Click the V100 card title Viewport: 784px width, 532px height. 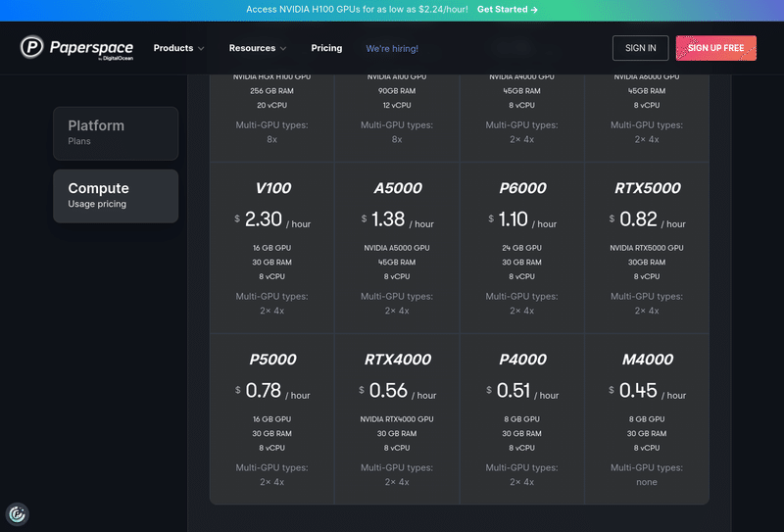coord(272,188)
